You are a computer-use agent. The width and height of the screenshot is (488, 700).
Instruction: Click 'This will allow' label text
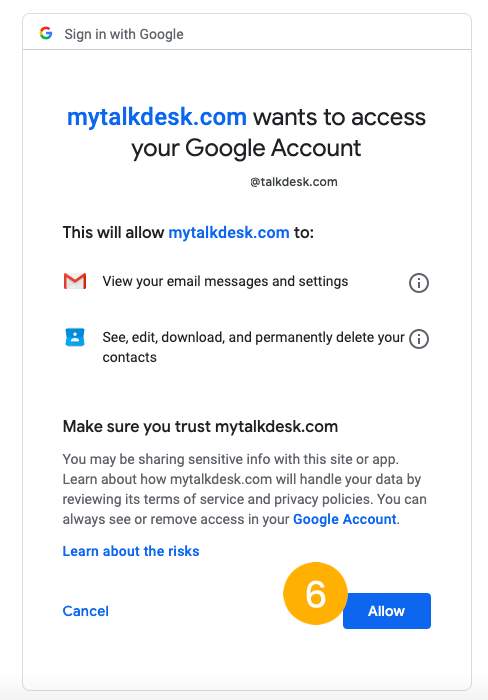pos(113,233)
